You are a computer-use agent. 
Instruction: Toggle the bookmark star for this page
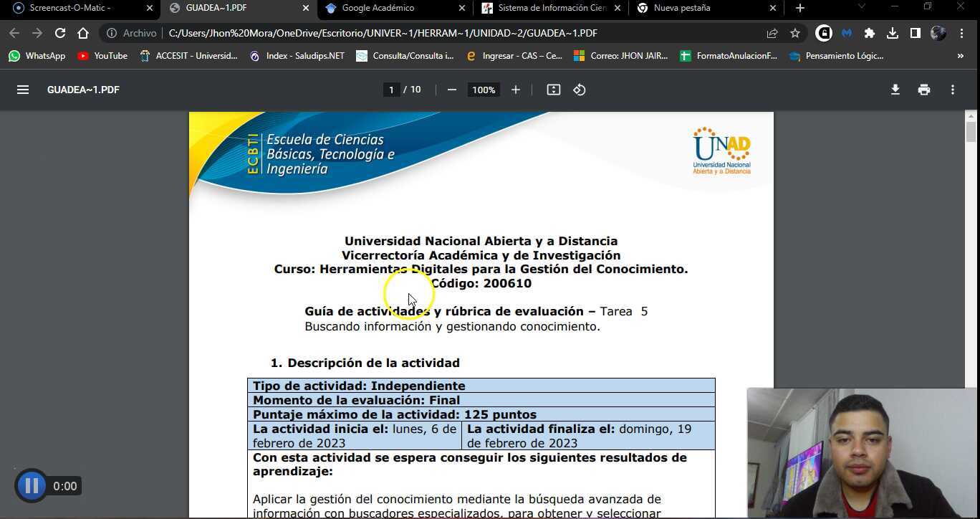796,33
